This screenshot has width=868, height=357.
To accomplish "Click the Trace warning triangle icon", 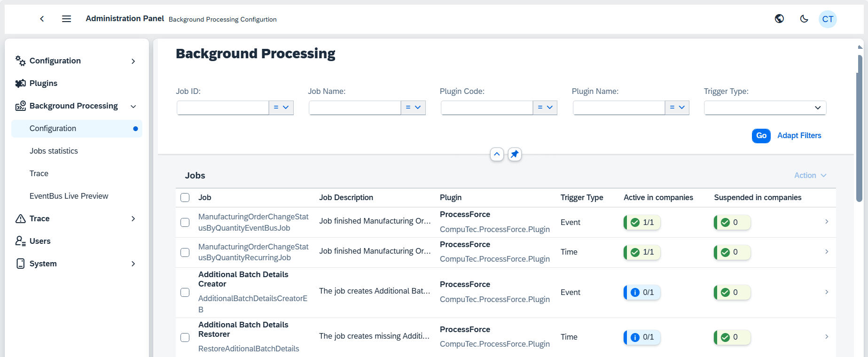I will pos(20,218).
